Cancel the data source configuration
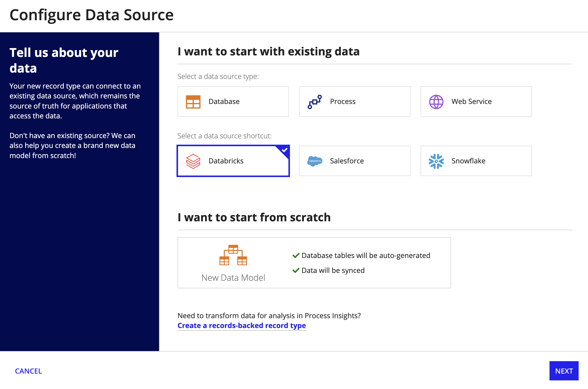588x389 pixels. click(28, 371)
